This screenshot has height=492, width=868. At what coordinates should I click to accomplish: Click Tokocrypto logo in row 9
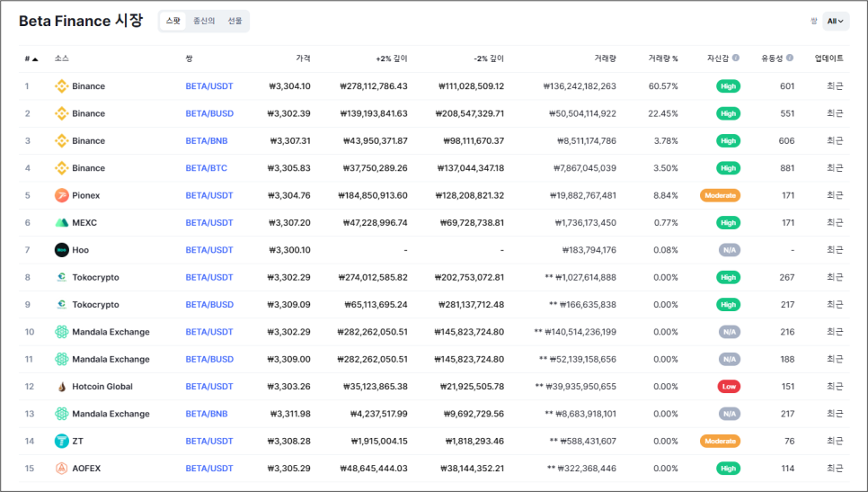[x=61, y=305]
